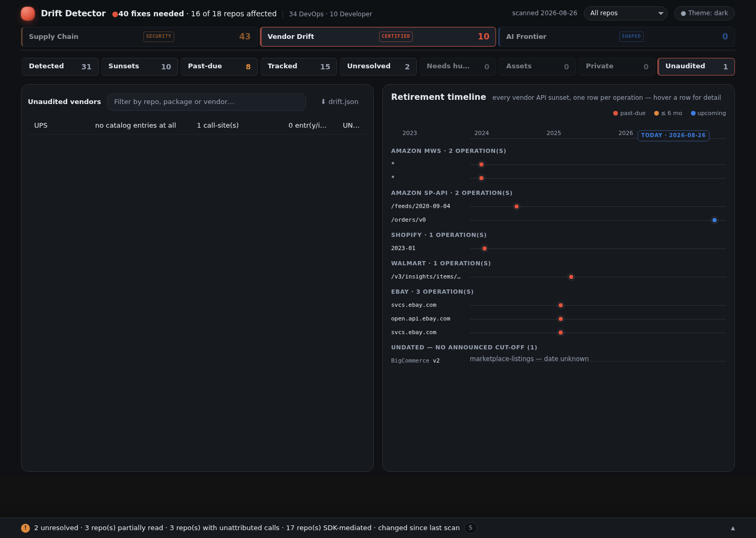Switch to the Sunsets tab
This screenshot has width=756, height=538.
(x=139, y=67)
